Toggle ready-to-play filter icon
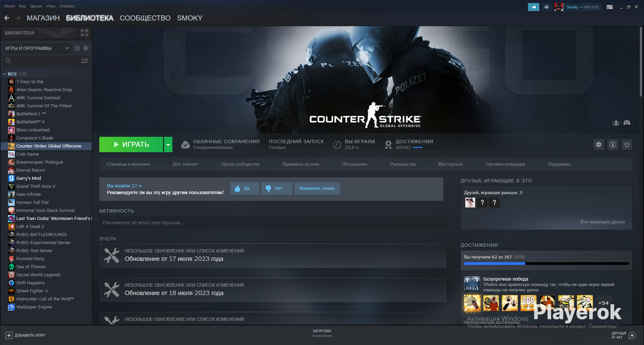 point(86,48)
